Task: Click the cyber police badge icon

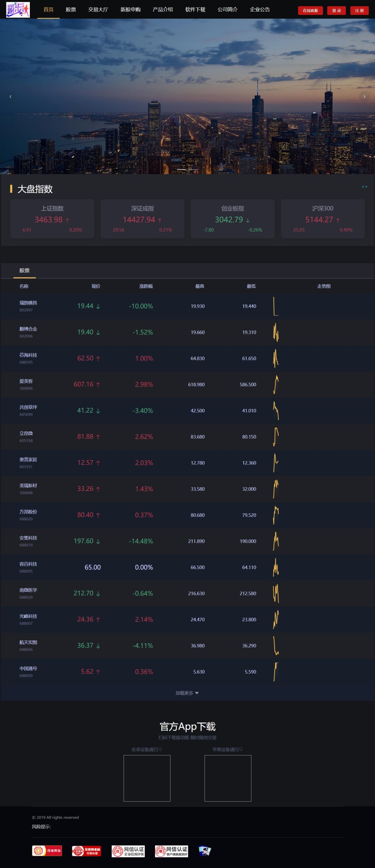Action: [x=205, y=851]
